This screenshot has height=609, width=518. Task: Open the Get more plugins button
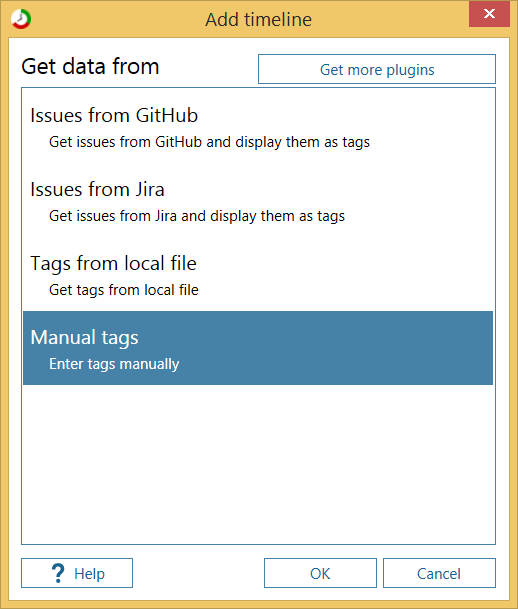click(377, 69)
